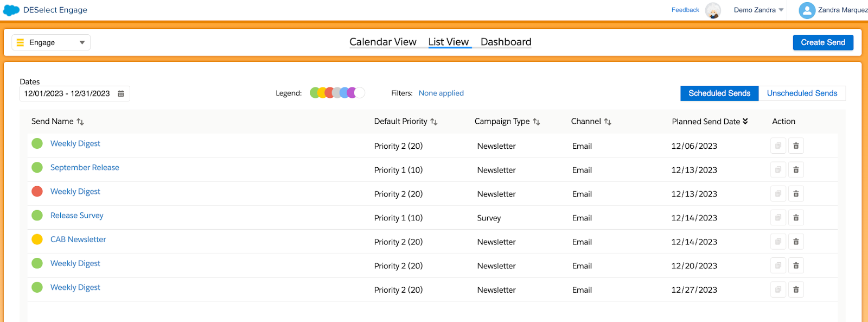
Task: Switch to Unscheduled Sends
Action: point(802,93)
